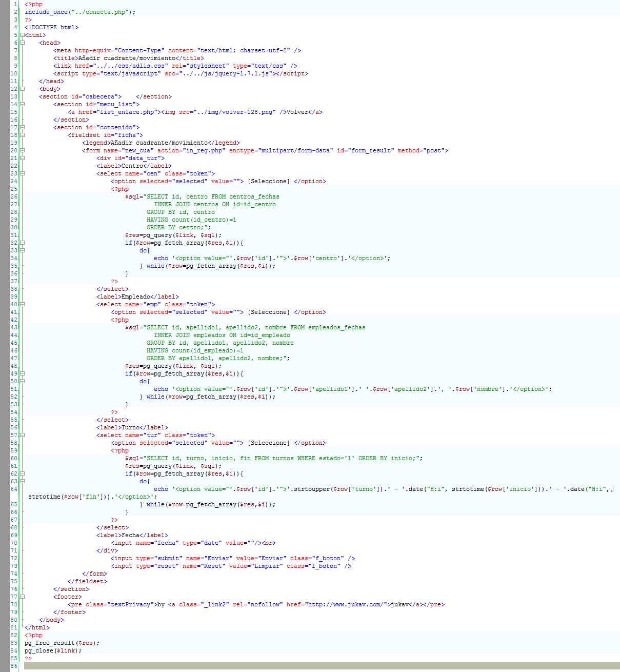Image resolution: width=620 pixels, height=672 pixels.
Task: Collapse the if block fold on line 62
Action: coord(22,473)
